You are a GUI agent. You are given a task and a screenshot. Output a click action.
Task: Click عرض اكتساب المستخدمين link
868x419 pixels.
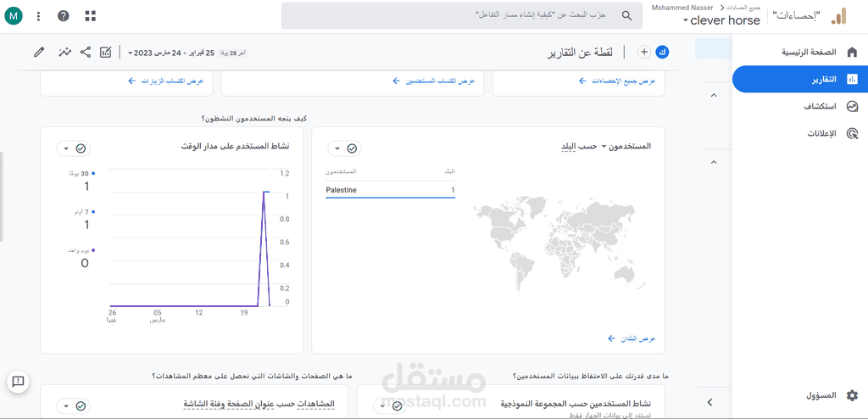(x=434, y=81)
